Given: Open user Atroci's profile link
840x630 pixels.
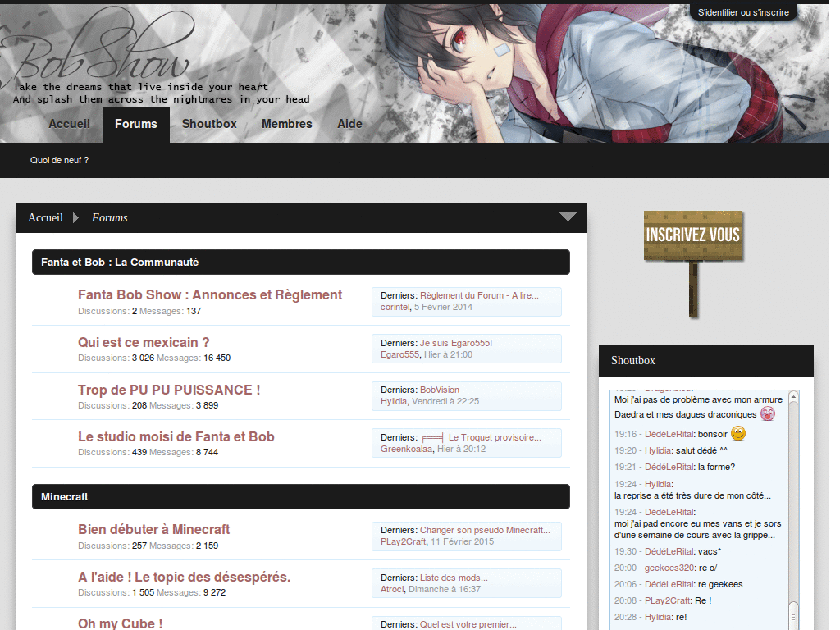Looking at the screenshot, I should 392,589.
